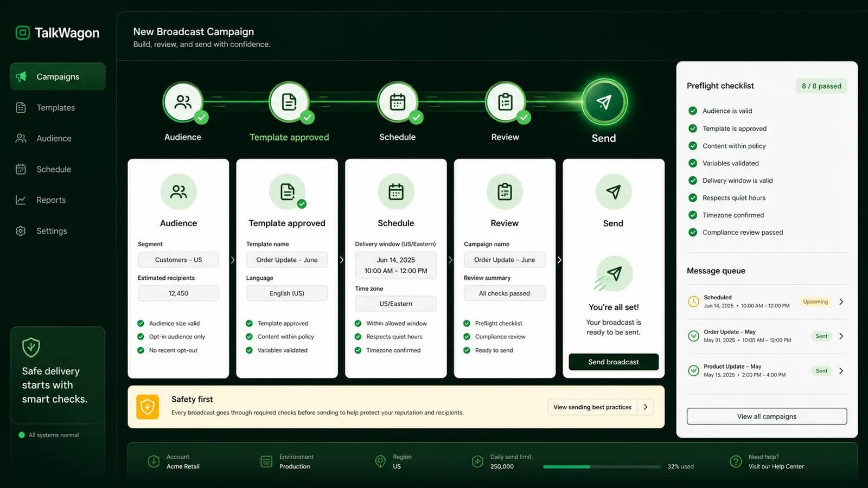868x488 pixels.
Task: Click the Delivery window is valid check
Action: point(693,181)
